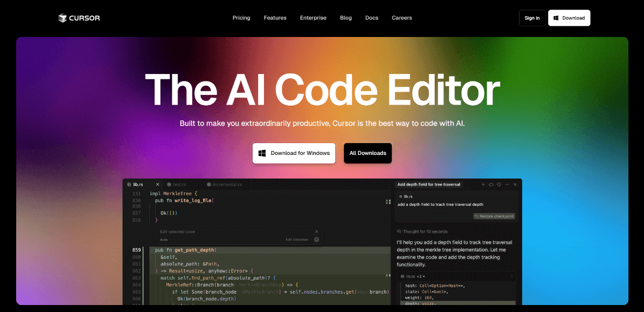Open the Pricing page
Image resolution: width=644 pixels, height=312 pixels.
(x=241, y=18)
